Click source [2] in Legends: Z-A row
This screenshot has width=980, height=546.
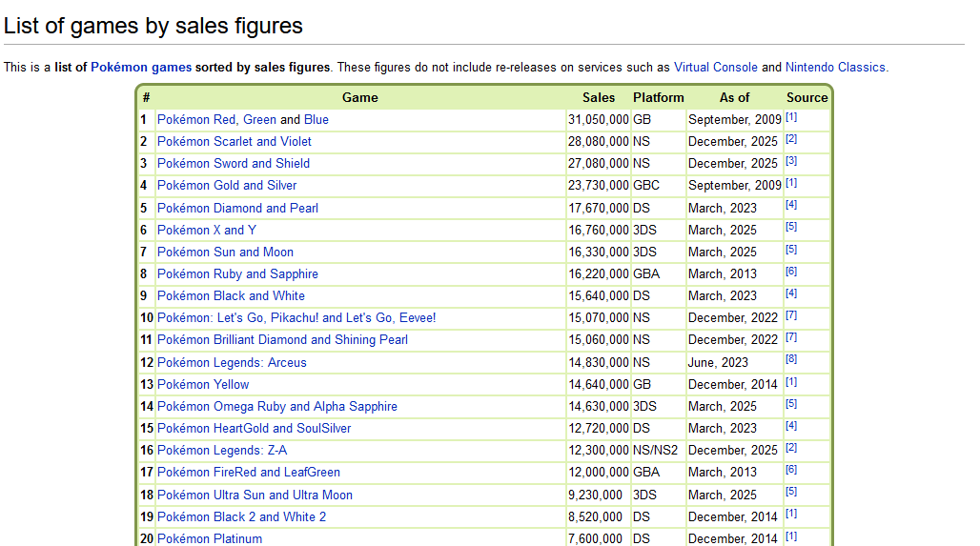791,447
